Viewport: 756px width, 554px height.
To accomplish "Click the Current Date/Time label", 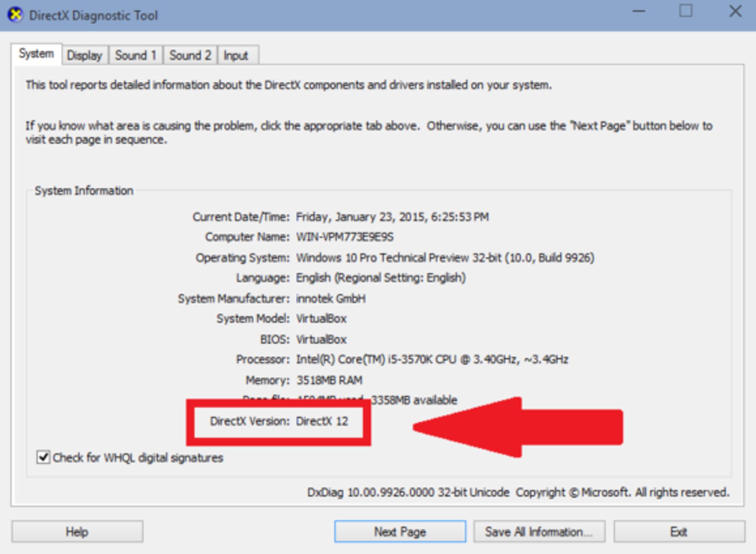I will click(x=241, y=217).
